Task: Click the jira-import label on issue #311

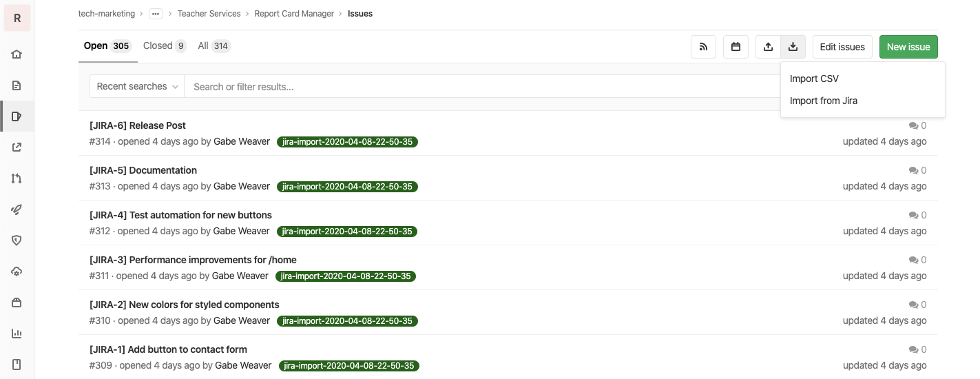Action: click(x=346, y=276)
